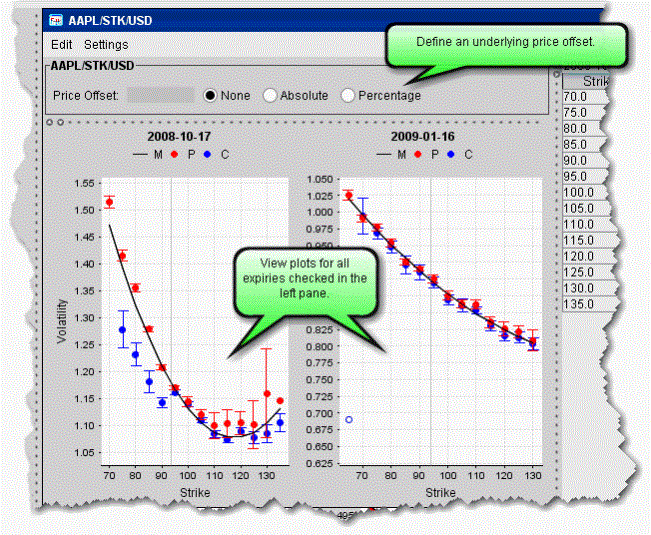Click the Price Offset input field
The height and width of the screenshot is (535, 651).
pos(160,95)
